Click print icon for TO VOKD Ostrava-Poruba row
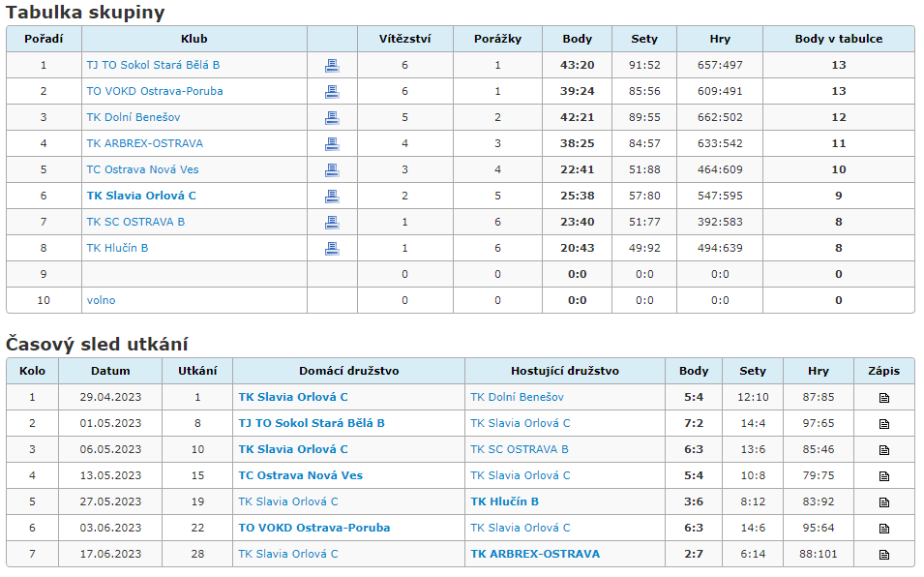The height and width of the screenshot is (577, 924). point(332,91)
